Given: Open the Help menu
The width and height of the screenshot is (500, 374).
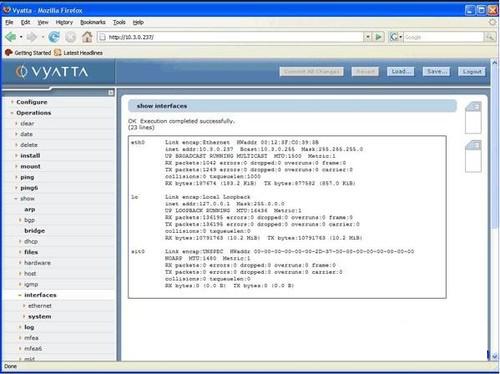Looking at the screenshot, I should coord(138,22).
